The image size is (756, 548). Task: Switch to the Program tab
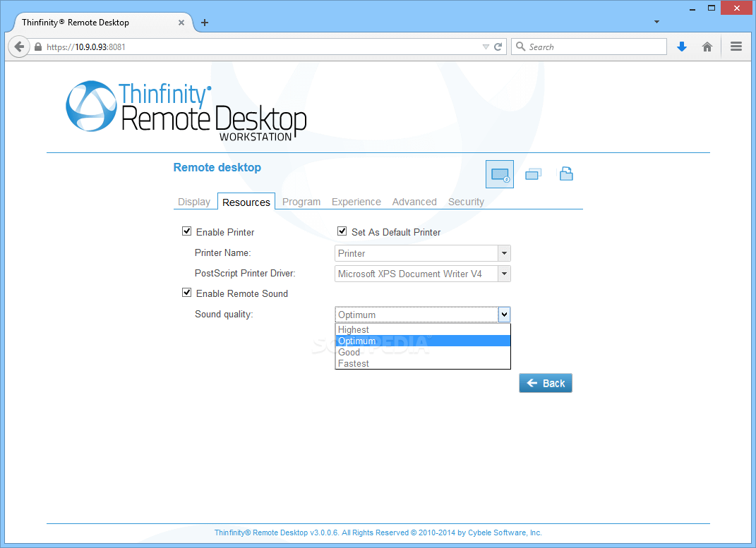click(x=301, y=202)
